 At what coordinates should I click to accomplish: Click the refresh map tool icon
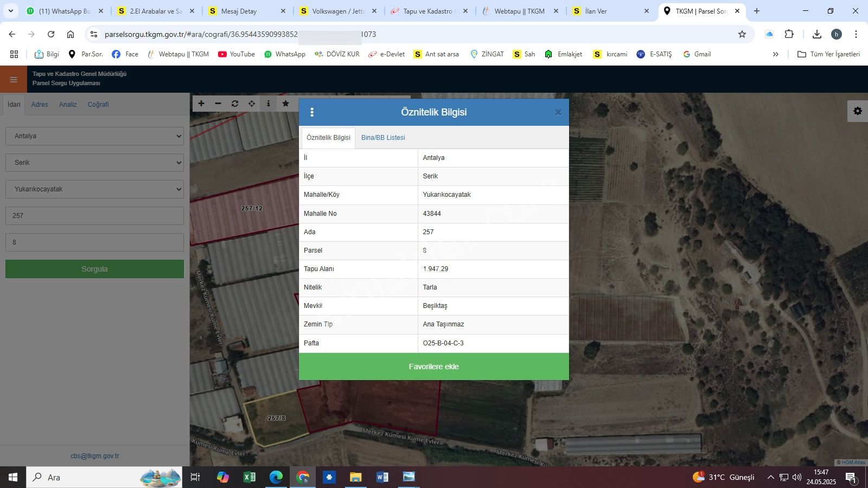tap(235, 104)
